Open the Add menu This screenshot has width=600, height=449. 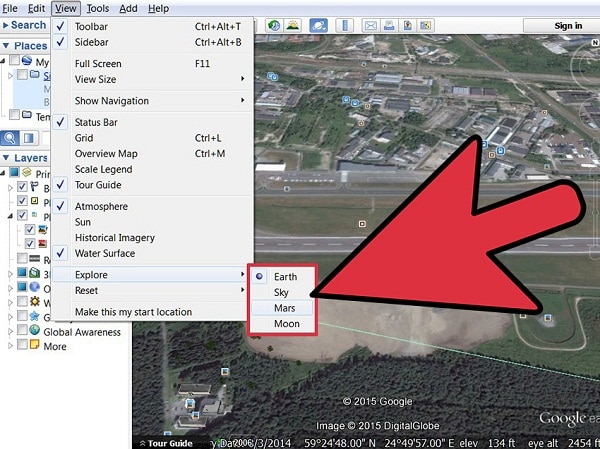pyautogui.click(x=128, y=8)
